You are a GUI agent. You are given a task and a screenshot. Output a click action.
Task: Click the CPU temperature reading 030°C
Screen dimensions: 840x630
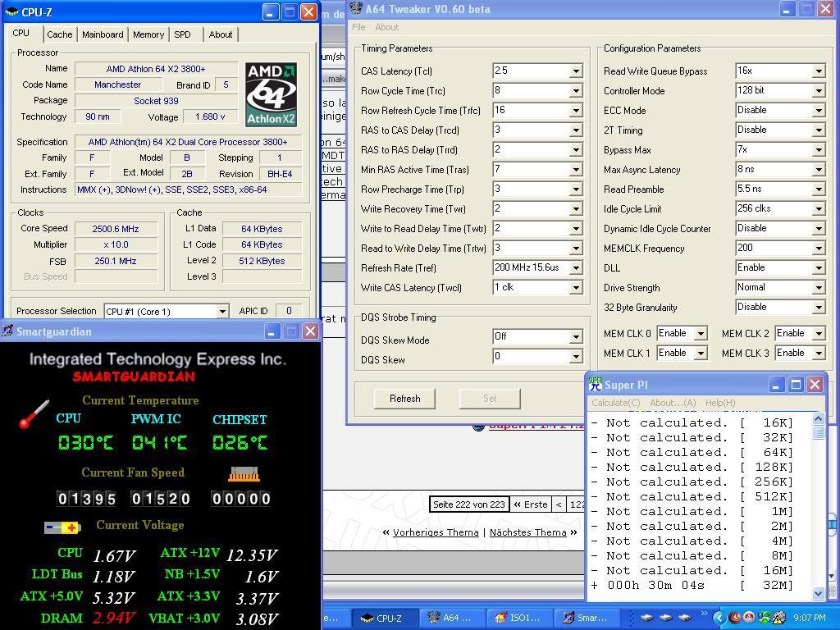[x=85, y=442]
